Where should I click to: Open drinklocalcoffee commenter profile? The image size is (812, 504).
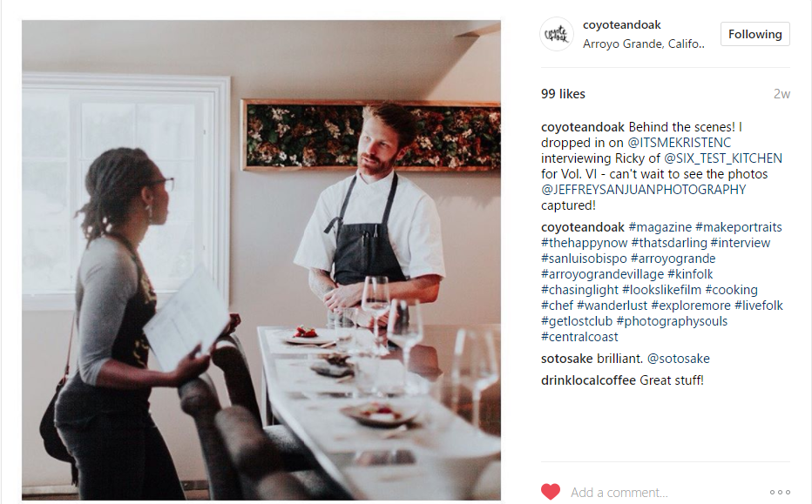(x=588, y=380)
